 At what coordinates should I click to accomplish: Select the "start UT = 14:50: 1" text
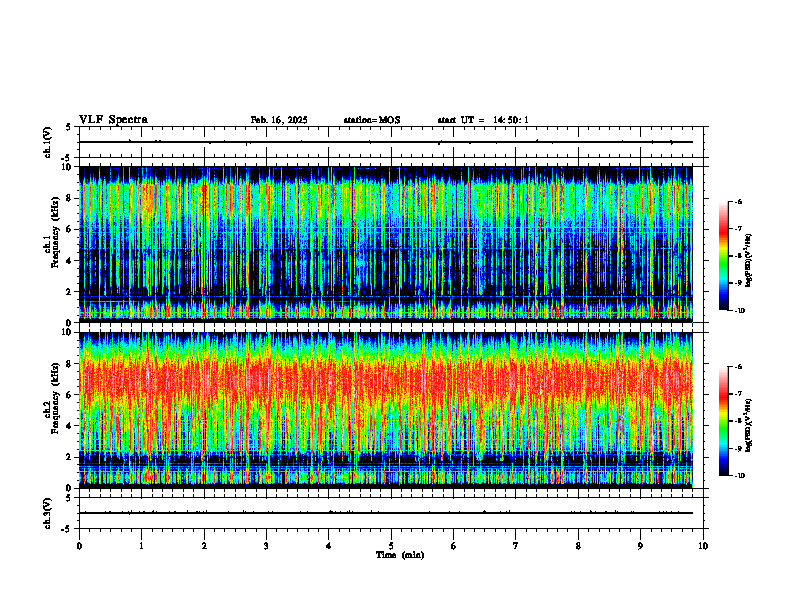pyautogui.click(x=483, y=120)
